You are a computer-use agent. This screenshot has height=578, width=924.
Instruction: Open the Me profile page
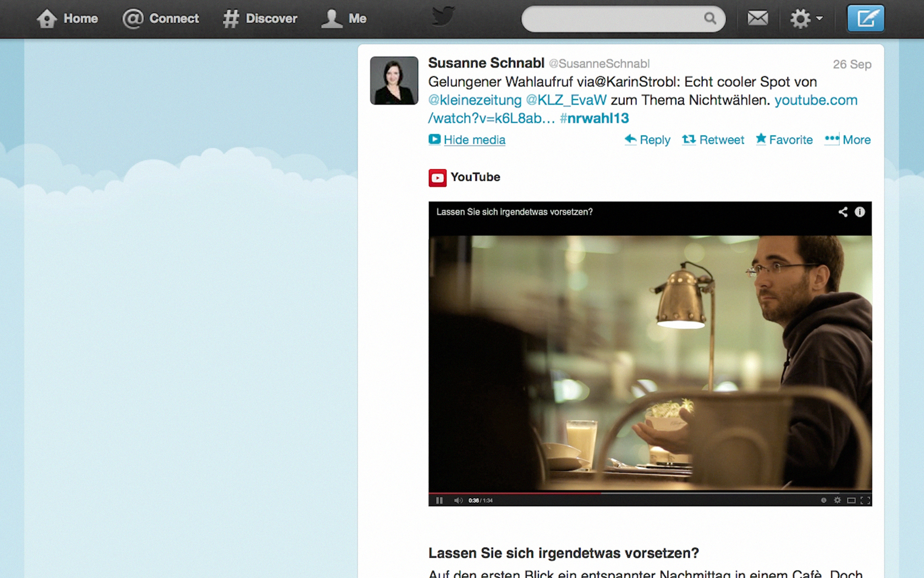344,19
